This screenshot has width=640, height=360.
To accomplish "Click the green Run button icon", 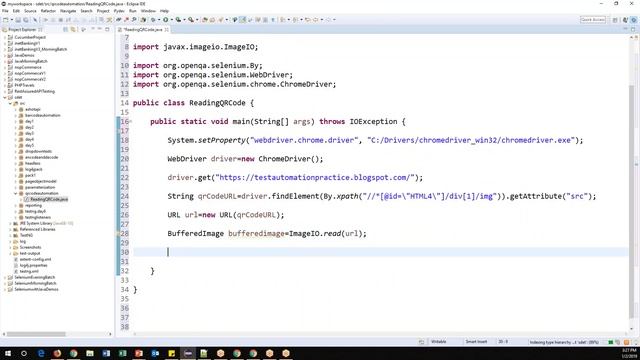I will (x=166, y=20).
